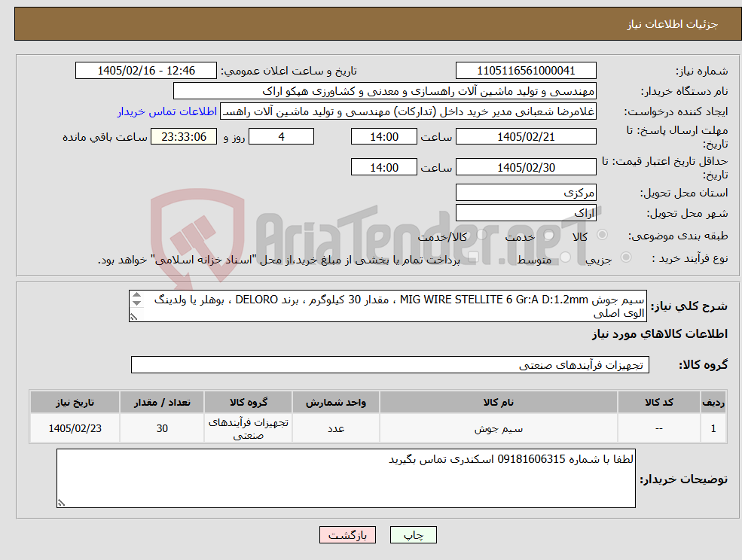Screen dimensions: 742x560
Task: Click resize handle of description textarea
Action: point(133,317)
